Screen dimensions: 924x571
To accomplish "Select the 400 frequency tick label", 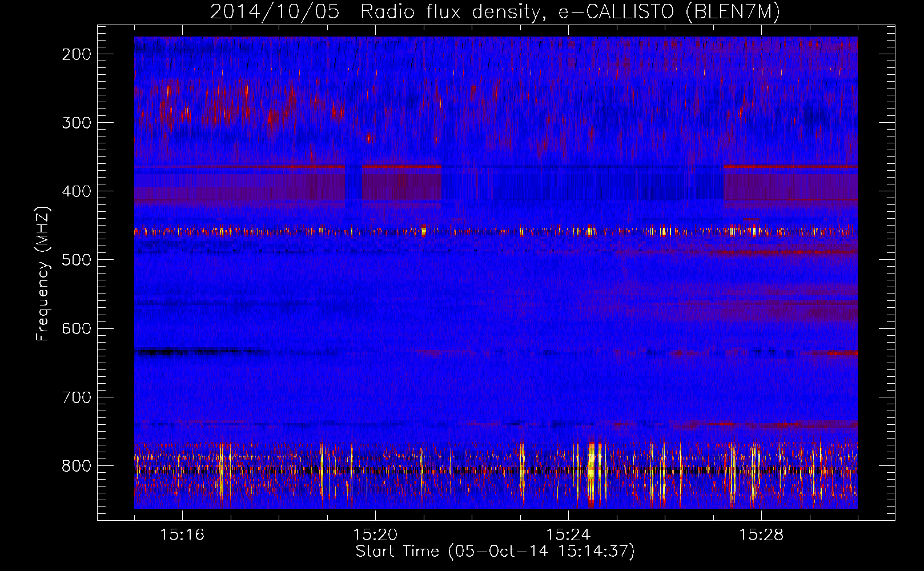I will click(x=77, y=191).
